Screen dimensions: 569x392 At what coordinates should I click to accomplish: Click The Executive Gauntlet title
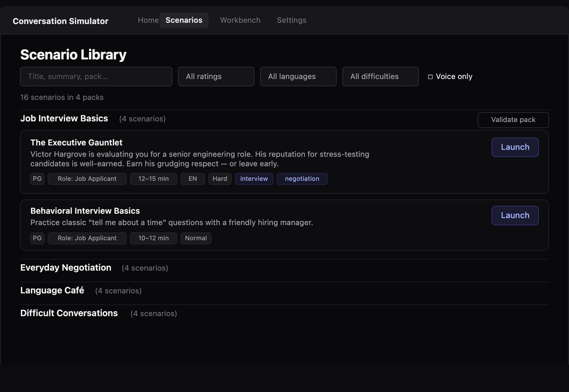[x=76, y=143]
